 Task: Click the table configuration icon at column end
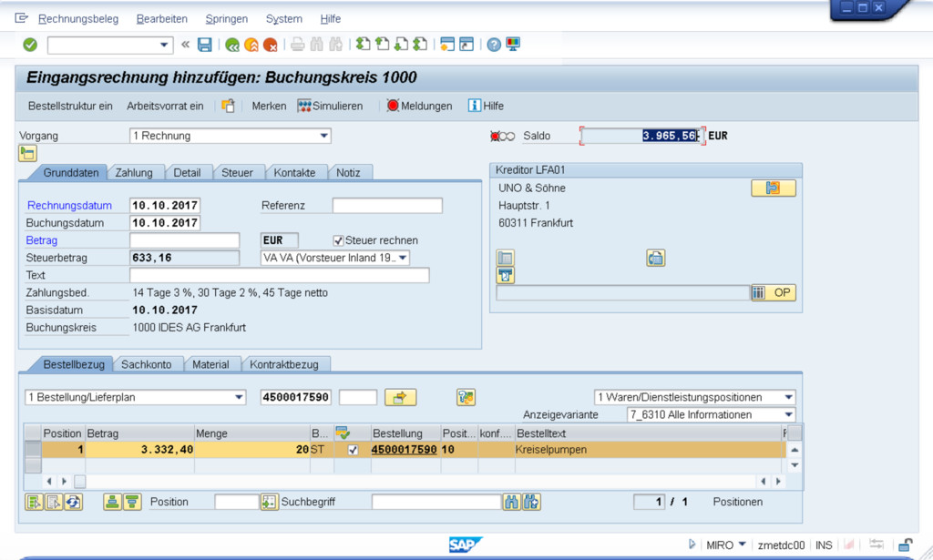pyautogui.click(x=795, y=433)
